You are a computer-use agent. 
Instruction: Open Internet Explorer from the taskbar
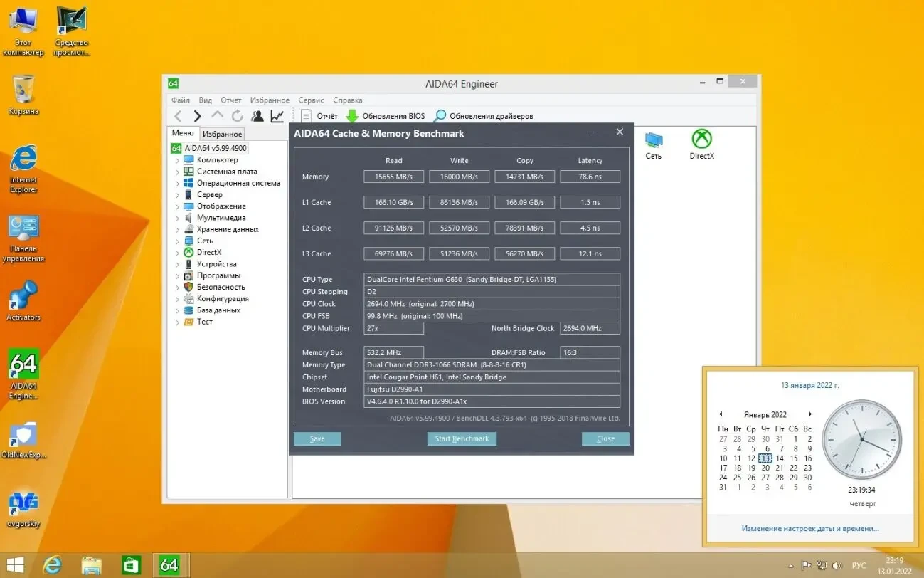coord(53,565)
